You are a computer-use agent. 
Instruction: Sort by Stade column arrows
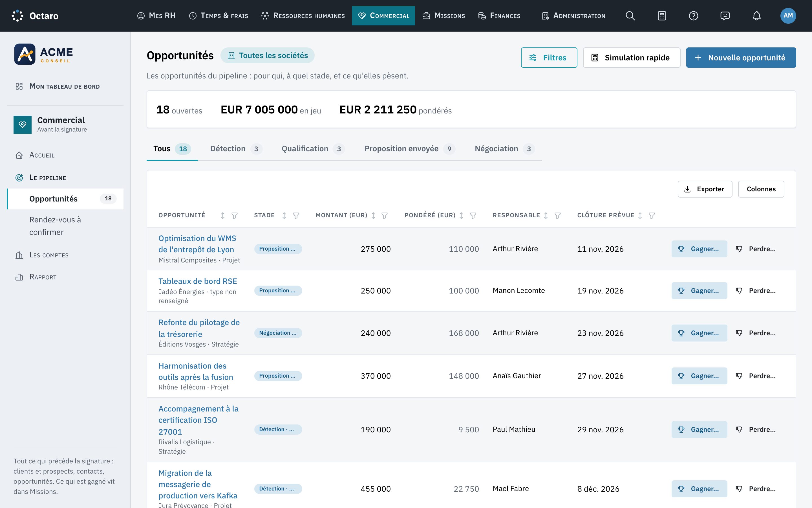(284, 215)
